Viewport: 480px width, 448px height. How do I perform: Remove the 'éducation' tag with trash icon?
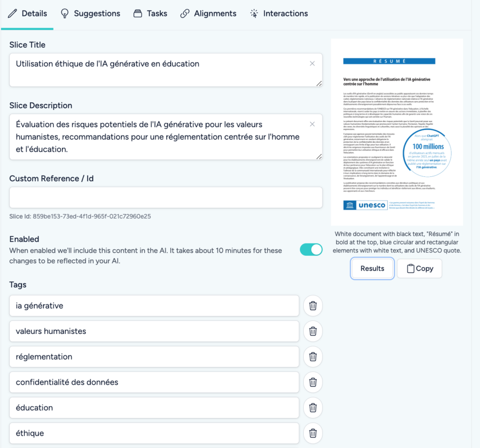pos(313,408)
